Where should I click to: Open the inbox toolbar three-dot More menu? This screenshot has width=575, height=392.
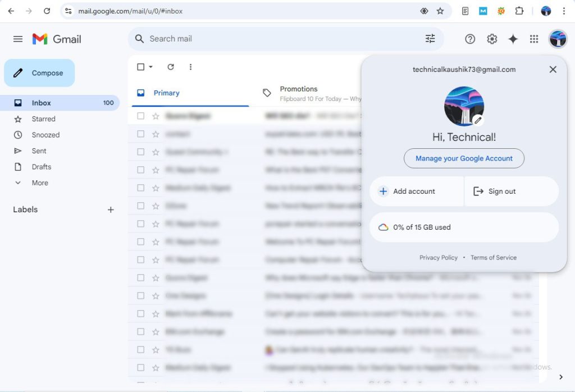tap(190, 67)
